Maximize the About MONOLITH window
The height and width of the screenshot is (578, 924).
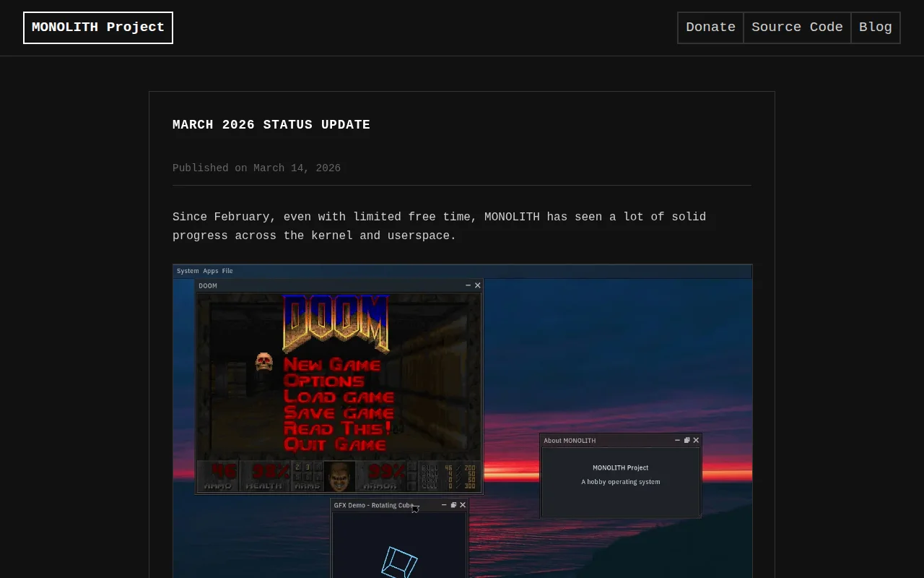tap(687, 440)
